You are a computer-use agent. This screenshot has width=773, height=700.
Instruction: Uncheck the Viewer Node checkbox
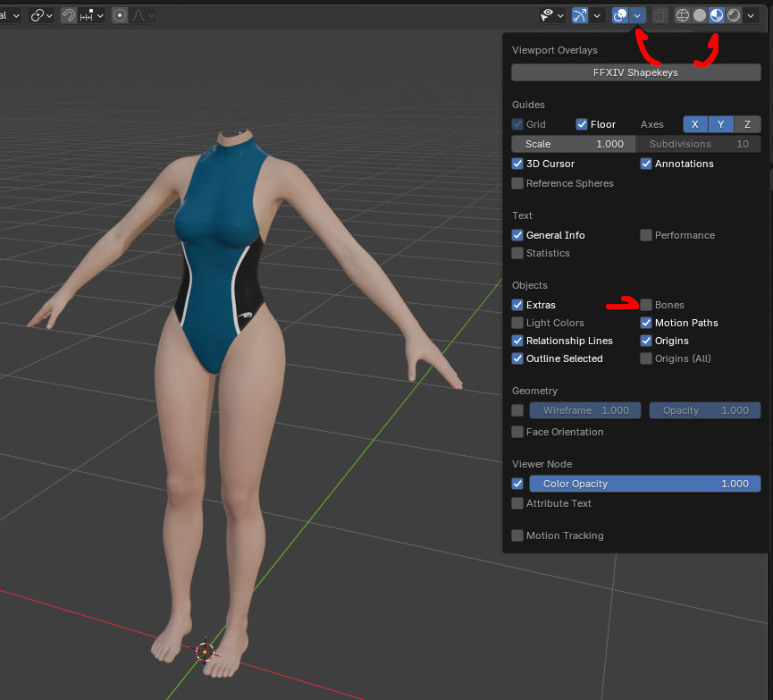click(517, 484)
